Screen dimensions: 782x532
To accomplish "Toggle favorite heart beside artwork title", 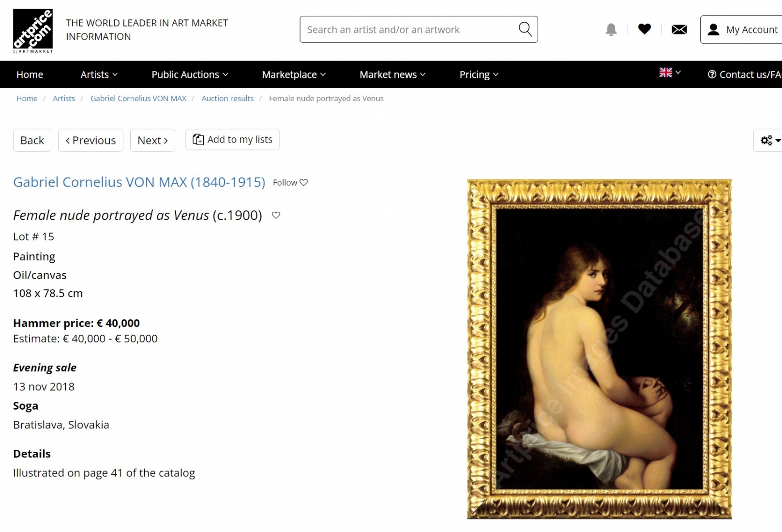I will pyautogui.click(x=276, y=215).
